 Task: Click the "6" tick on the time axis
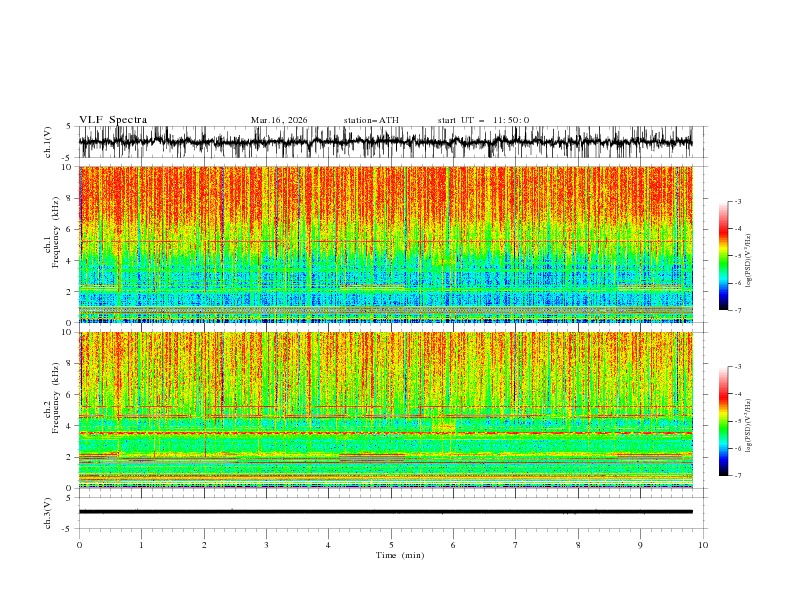453,545
